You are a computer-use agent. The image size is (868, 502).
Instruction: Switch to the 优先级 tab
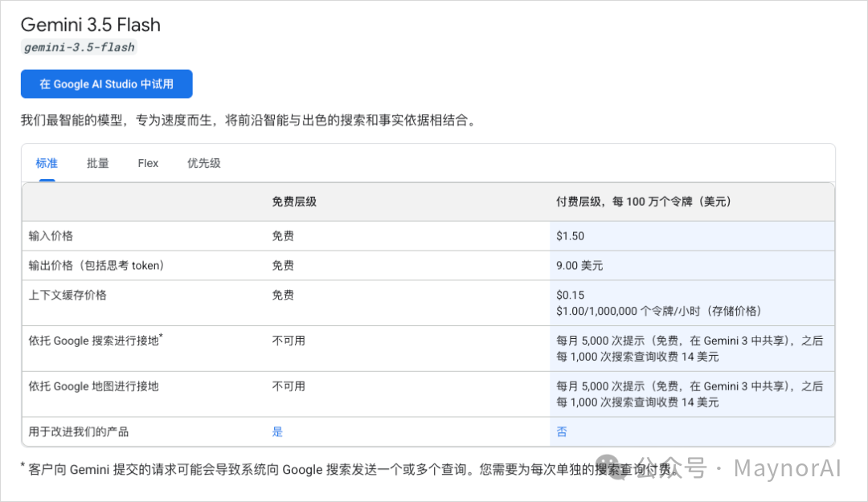(203, 163)
